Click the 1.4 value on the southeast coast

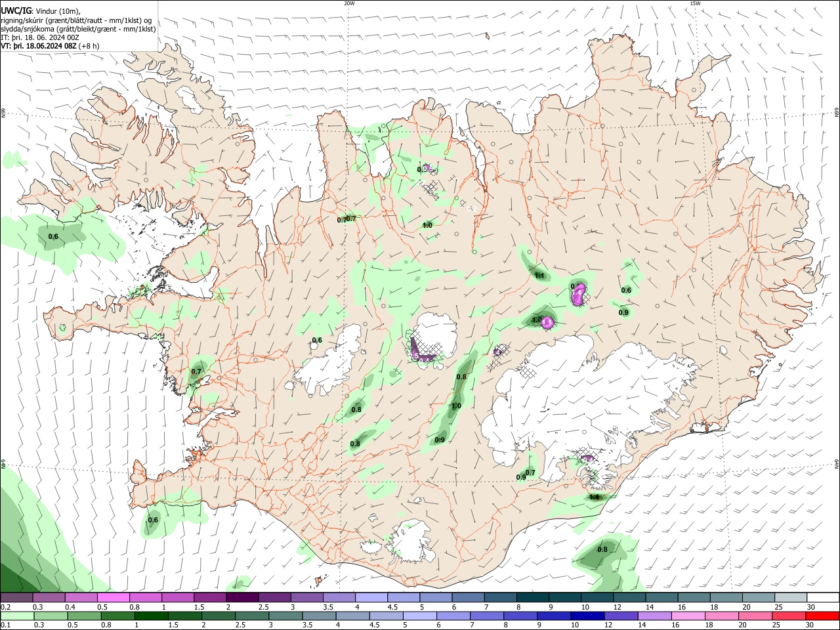[x=595, y=497]
